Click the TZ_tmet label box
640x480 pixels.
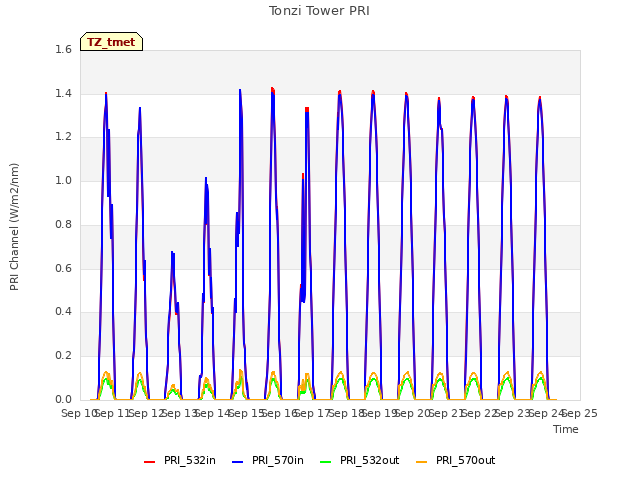coord(111,42)
